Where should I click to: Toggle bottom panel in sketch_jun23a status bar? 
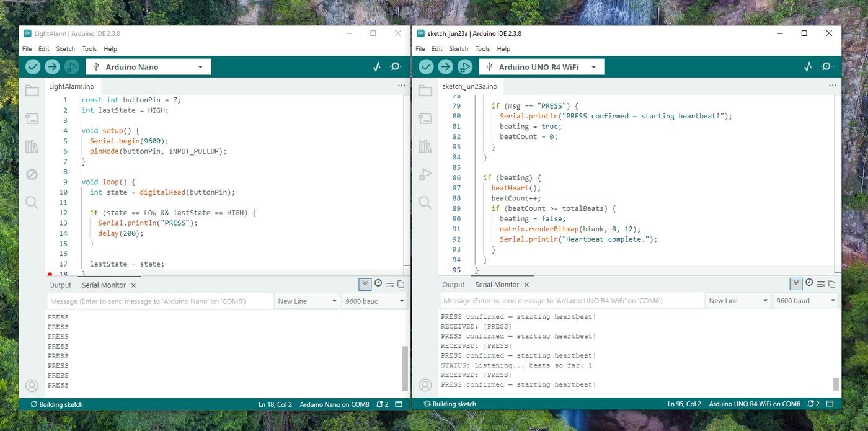(x=830, y=404)
